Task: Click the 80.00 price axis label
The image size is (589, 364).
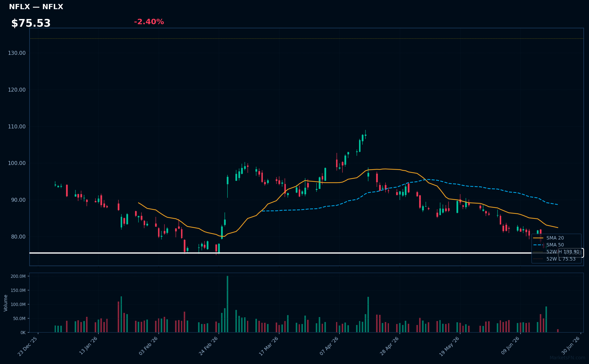Action: tap(18, 237)
